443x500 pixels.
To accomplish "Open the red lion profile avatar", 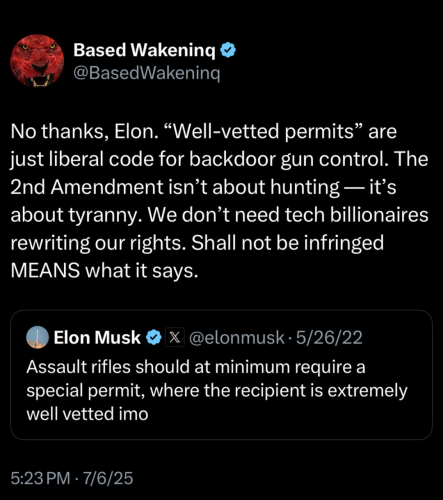I will coord(37,61).
